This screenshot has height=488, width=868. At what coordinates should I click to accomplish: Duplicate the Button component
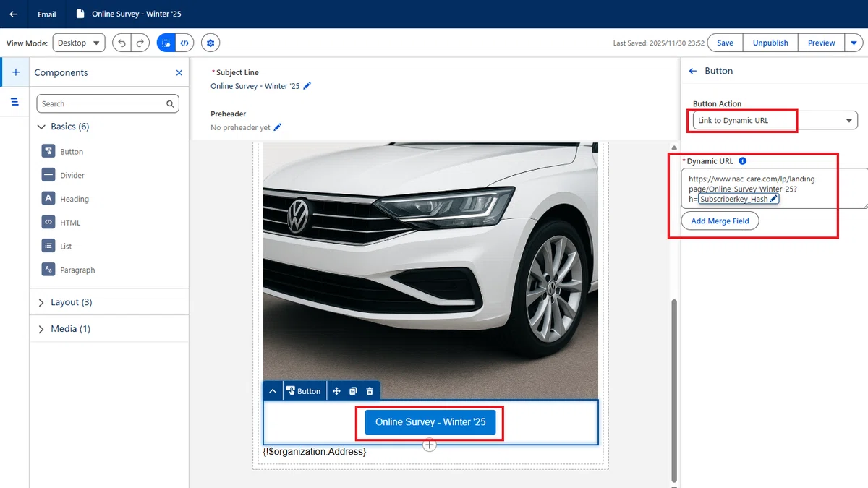tap(353, 391)
